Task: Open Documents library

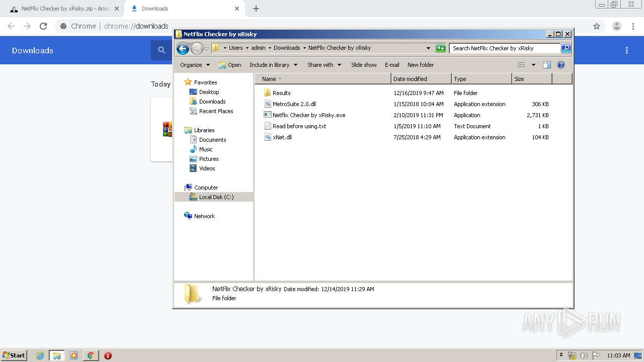Action: point(212,140)
